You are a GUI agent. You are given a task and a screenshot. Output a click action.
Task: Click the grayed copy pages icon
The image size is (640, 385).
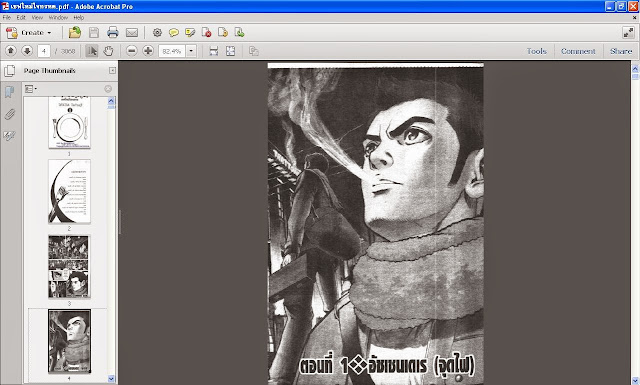tap(253, 51)
